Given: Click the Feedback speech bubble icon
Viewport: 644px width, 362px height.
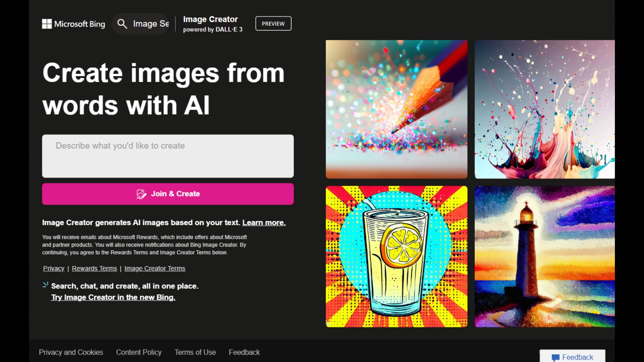Looking at the screenshot, I should pos(555,357).
